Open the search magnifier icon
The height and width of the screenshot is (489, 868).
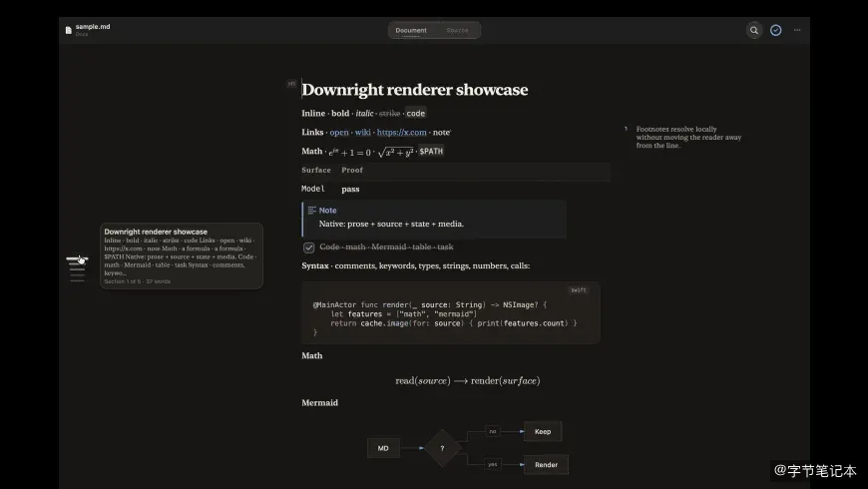pyautogui.click(x=753, y=31)
